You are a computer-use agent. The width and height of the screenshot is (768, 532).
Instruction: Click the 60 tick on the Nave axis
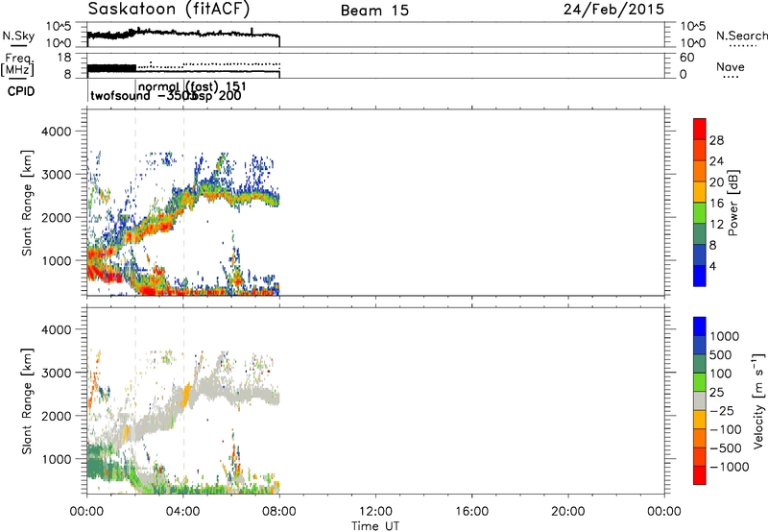(x=687, y=58)
